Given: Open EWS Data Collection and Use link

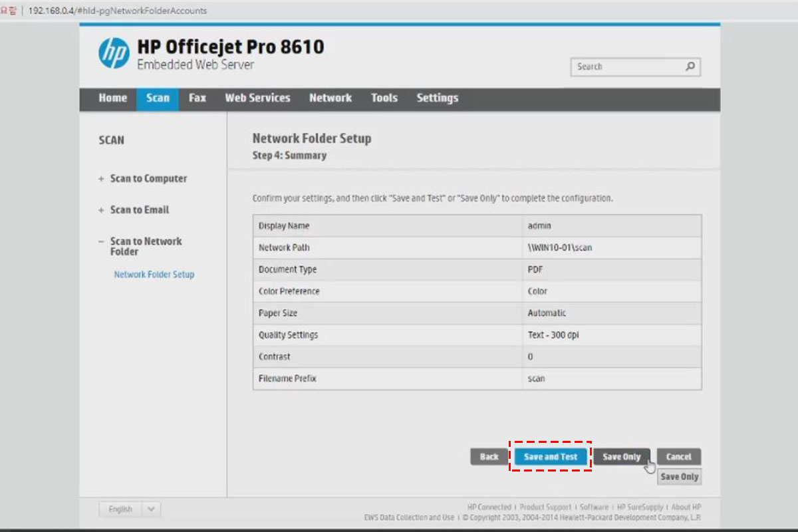Looking at the screenshot, I should click(409, 517).
